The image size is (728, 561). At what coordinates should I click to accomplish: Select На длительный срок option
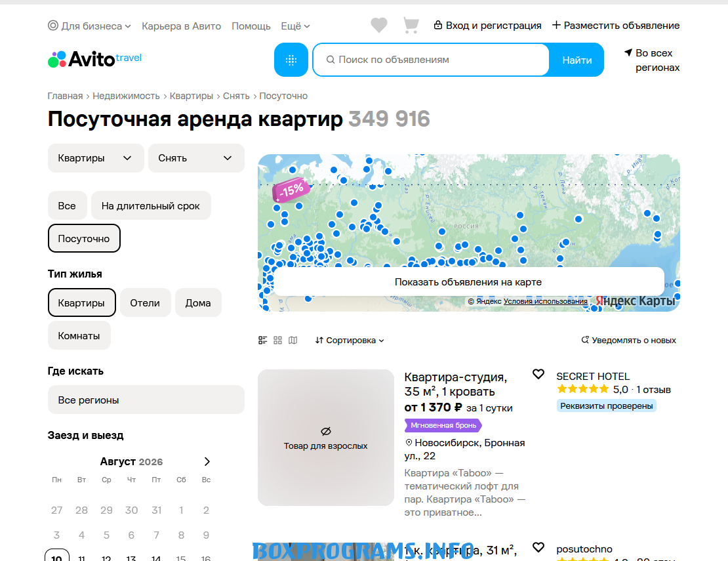coord(151,206)
